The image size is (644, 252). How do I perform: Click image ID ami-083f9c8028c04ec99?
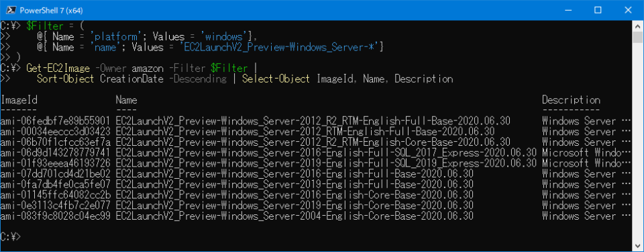[56, 216]
